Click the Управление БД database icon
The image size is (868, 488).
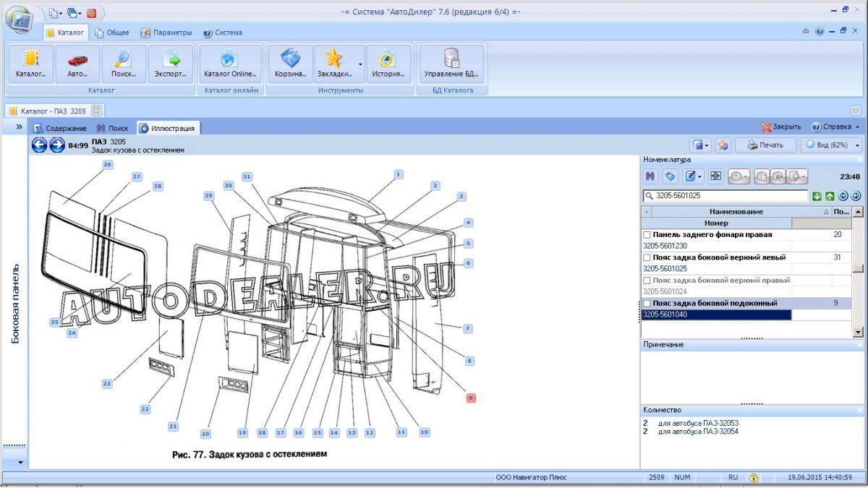coord(451,64)
